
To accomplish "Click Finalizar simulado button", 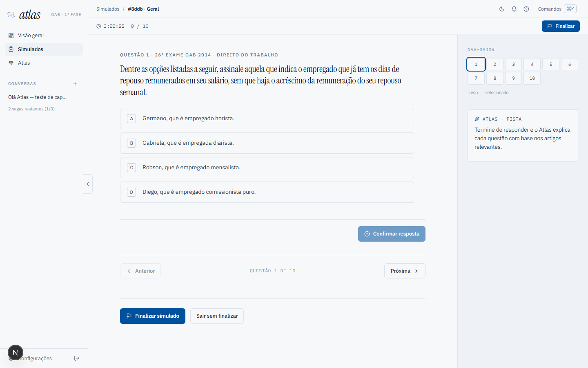I will point(153,316).
